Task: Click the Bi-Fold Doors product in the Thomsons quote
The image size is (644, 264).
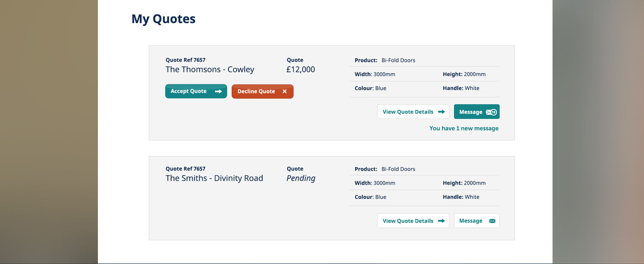Action: pos(398,61)
